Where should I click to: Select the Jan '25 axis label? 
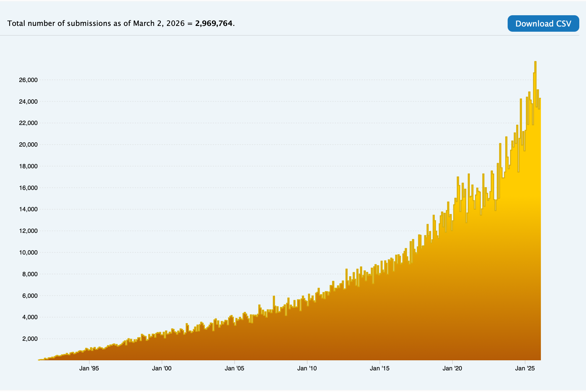point(524,368)
